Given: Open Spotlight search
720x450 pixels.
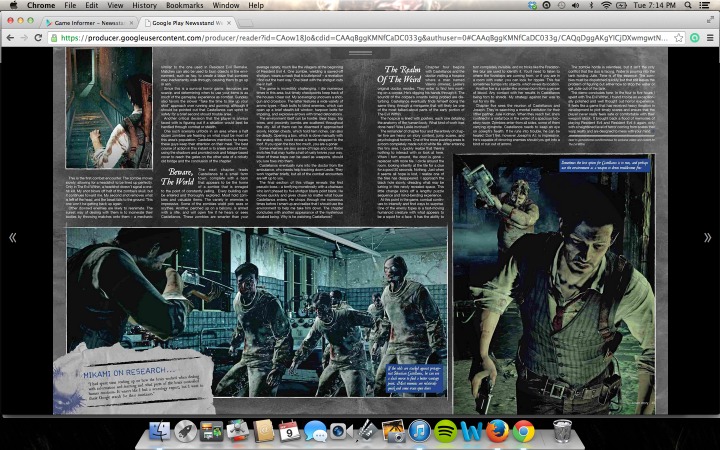Looking at the screenshot, I should point(688,5).
